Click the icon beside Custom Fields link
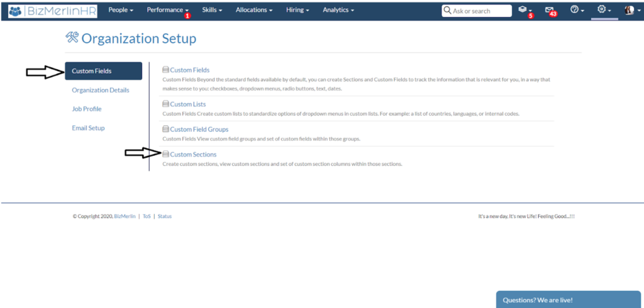Screen dimensions: 644x308 [x=166, y=70]
